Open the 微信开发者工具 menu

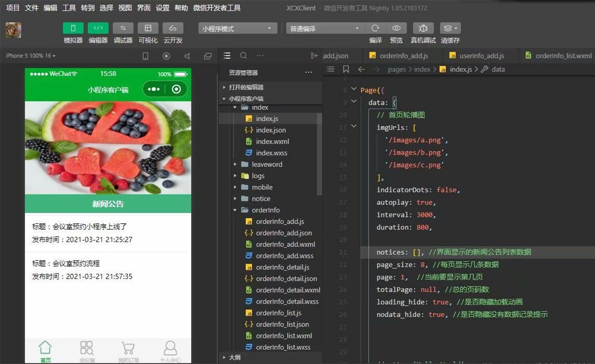pyautogui.click(x=217, y=8)
